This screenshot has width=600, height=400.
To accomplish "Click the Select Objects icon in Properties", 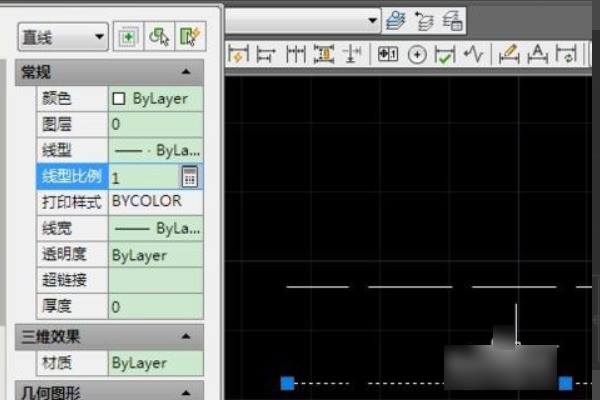I will [158, 37].
